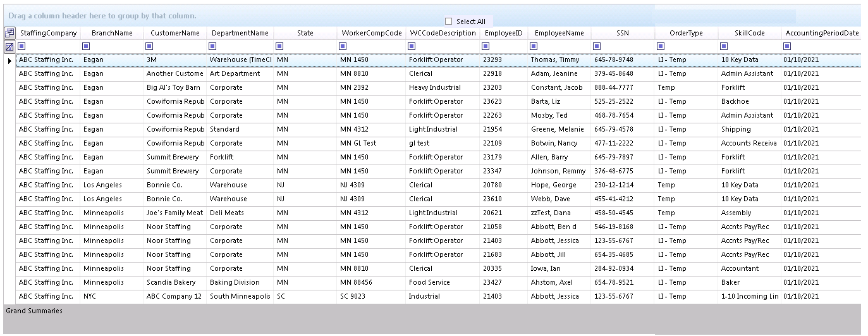Open the field chooser icon beside StaffingCompany header
868x336 pixels.
pyautogui.click(x=9, y=33)
